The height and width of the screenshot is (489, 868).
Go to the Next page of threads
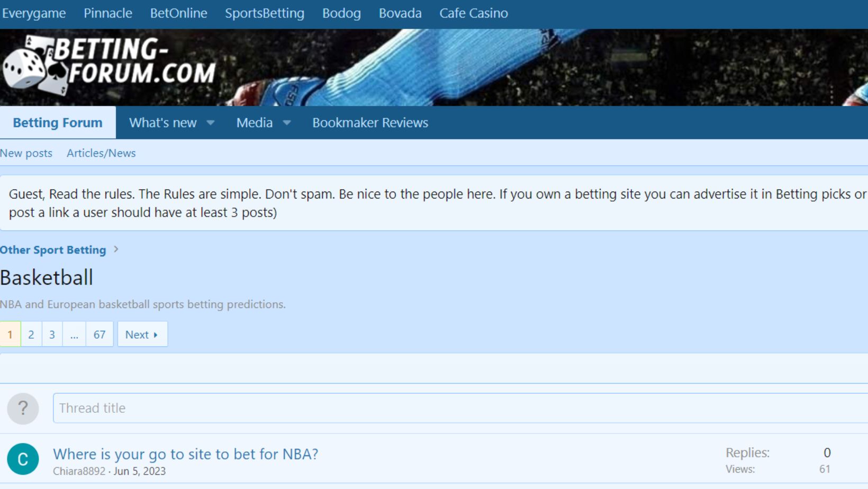pos(142,334)
